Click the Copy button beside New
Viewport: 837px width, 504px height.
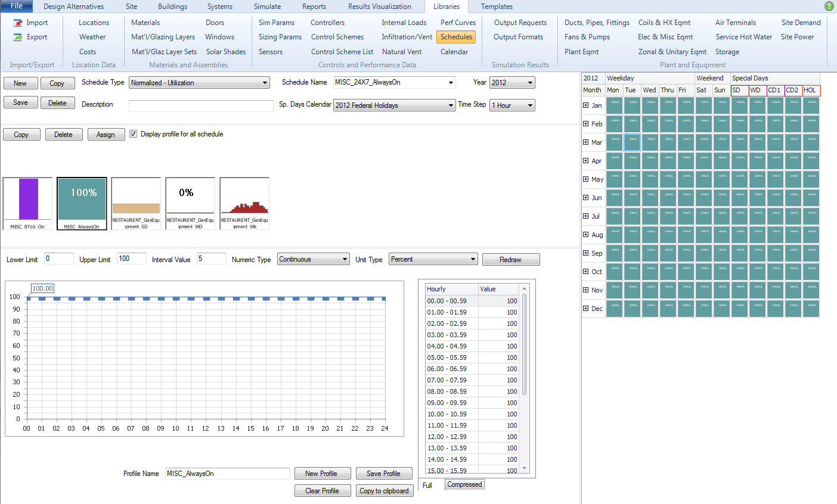57,83
